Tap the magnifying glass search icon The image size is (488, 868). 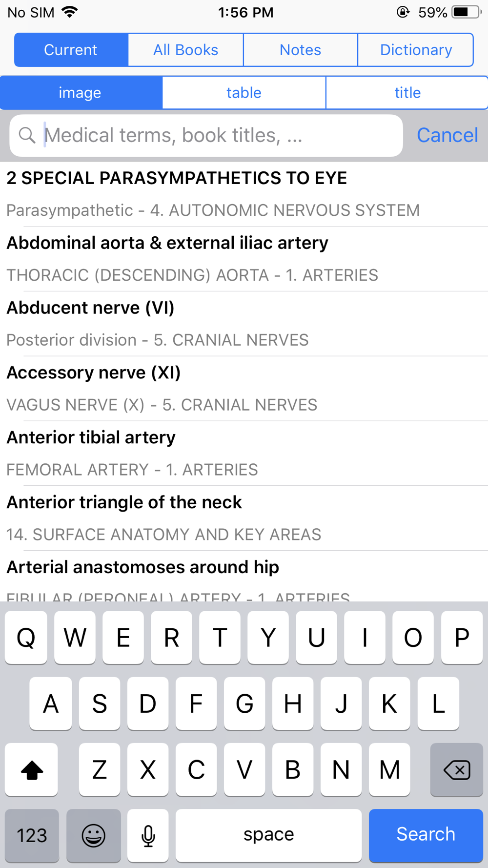27,135
